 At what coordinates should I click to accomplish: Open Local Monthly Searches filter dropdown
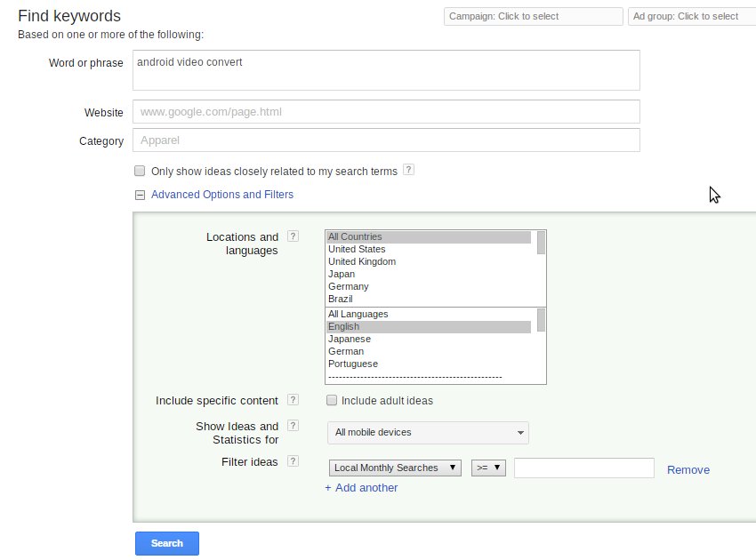pos(395,468)
